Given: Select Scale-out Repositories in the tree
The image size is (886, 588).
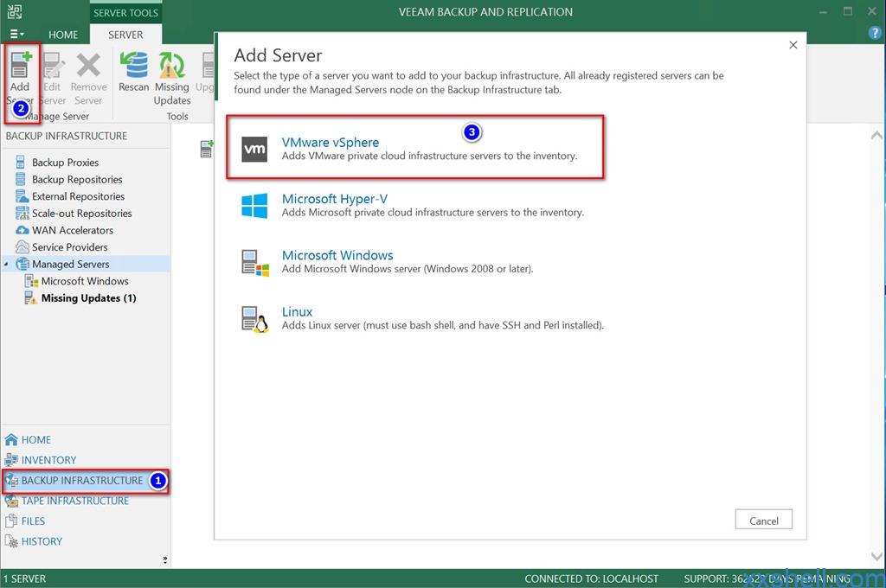Looking at the screenshot, I should (82, 214).
